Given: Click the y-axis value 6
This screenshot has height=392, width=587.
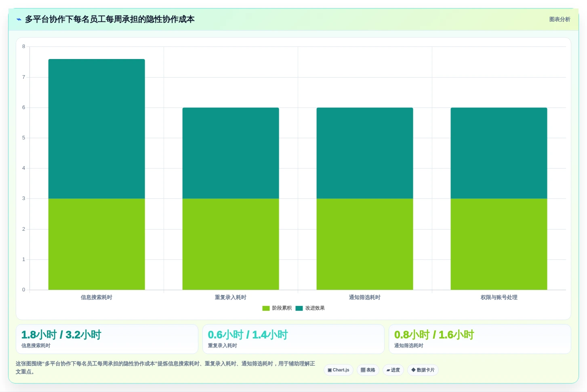Looking at the screenshot, I should click(x=23, y=107).
